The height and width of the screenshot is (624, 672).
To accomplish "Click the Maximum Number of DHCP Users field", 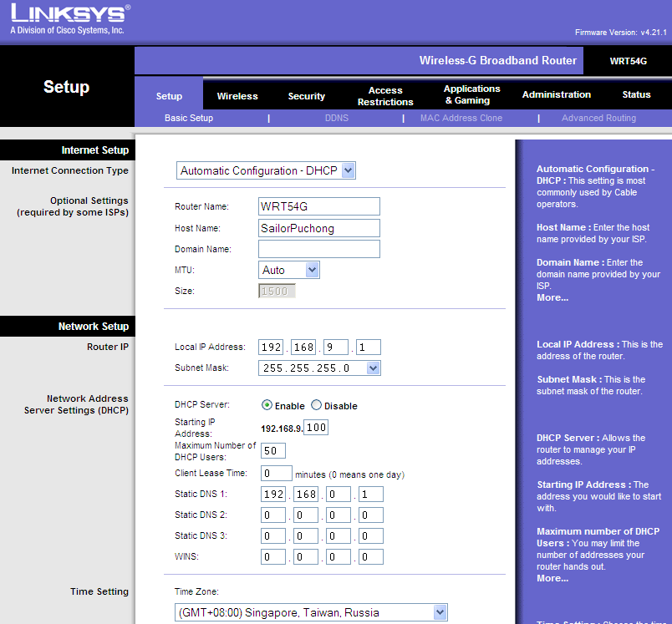I will 273,451.
